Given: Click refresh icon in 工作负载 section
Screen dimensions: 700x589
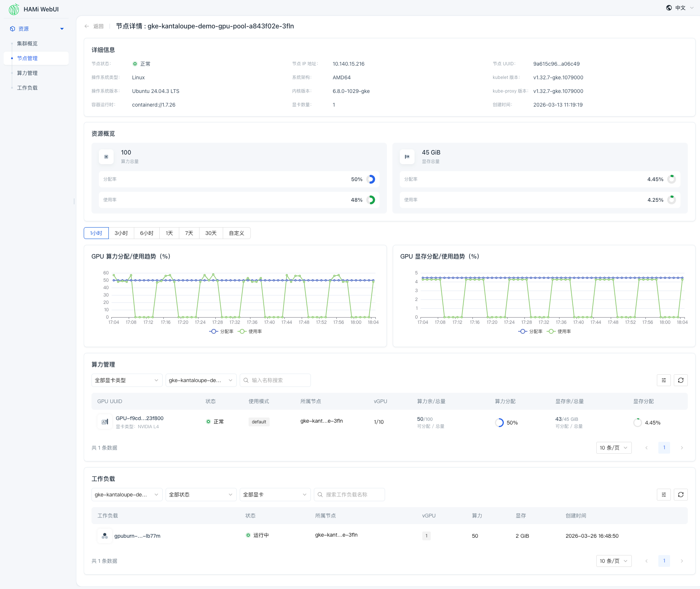Looking at the screenshot, I should pyautogui.click(x=680, y=495).
